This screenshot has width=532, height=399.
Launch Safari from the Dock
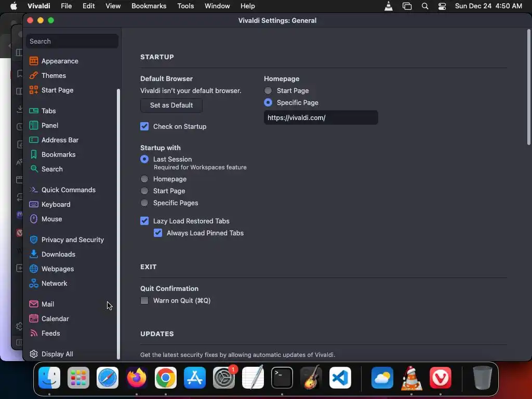click(x=108, y=378)
